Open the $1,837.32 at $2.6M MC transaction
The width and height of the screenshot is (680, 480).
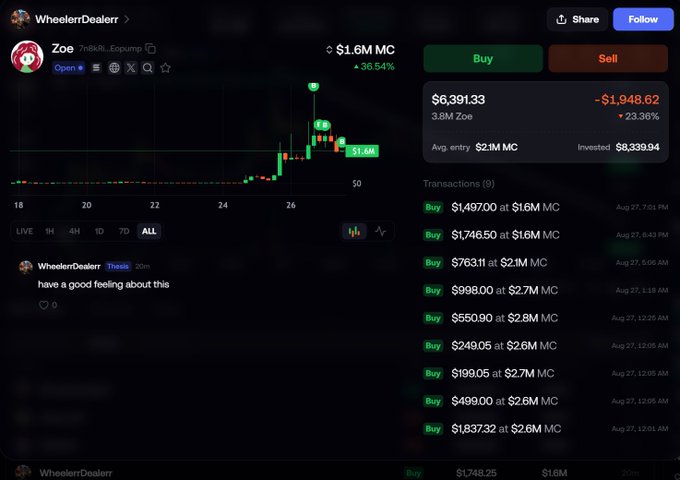[546, 429]
